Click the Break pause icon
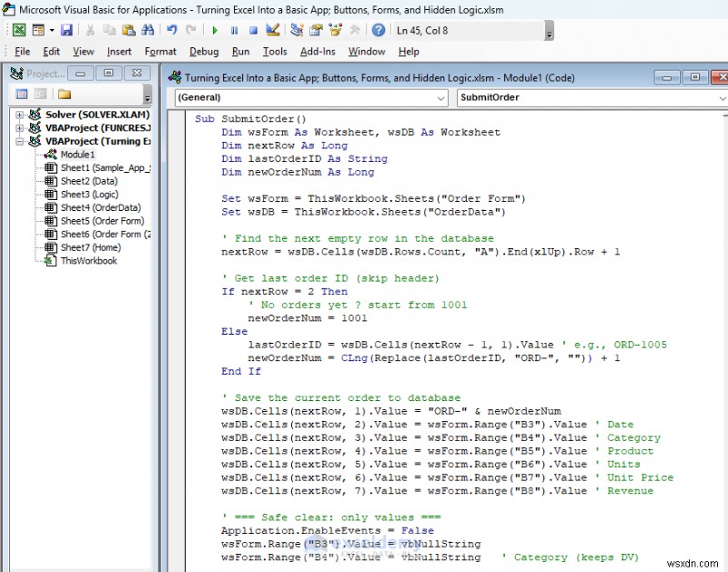Viewport: 728px width, 572px height. click(234, 31)
